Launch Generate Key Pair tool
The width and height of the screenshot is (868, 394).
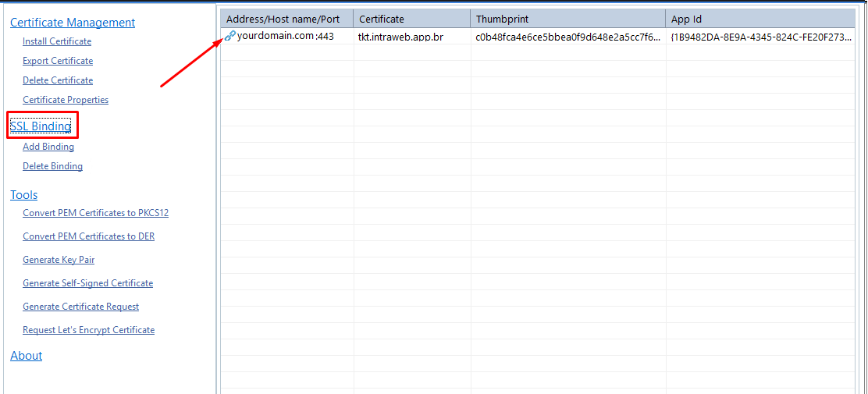click(x=59, y=260)
